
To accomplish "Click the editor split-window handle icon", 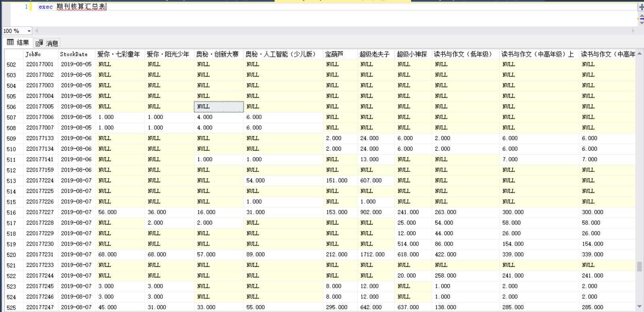I will [x=641, y=7].
